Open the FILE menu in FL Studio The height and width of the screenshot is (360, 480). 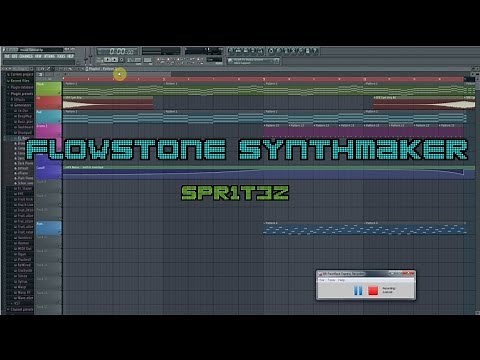click(7, 56)
